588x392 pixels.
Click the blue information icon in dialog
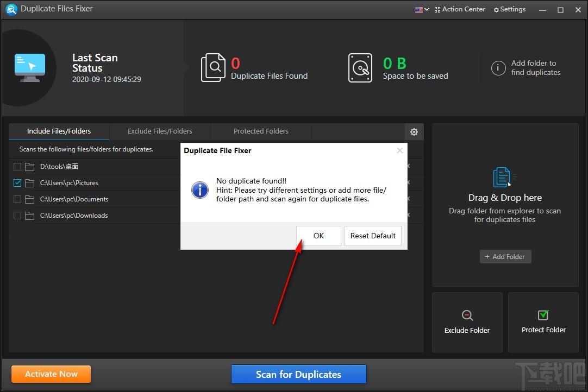point(200,190)
